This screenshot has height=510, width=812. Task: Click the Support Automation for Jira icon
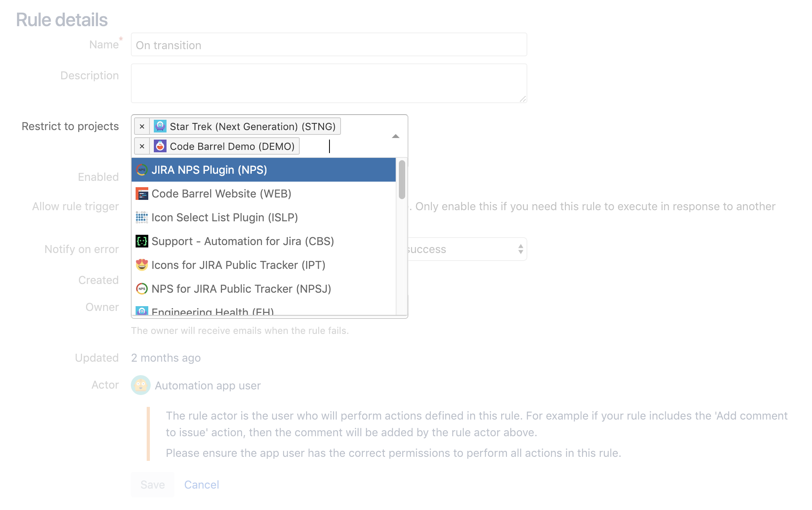tap(142, 241)
